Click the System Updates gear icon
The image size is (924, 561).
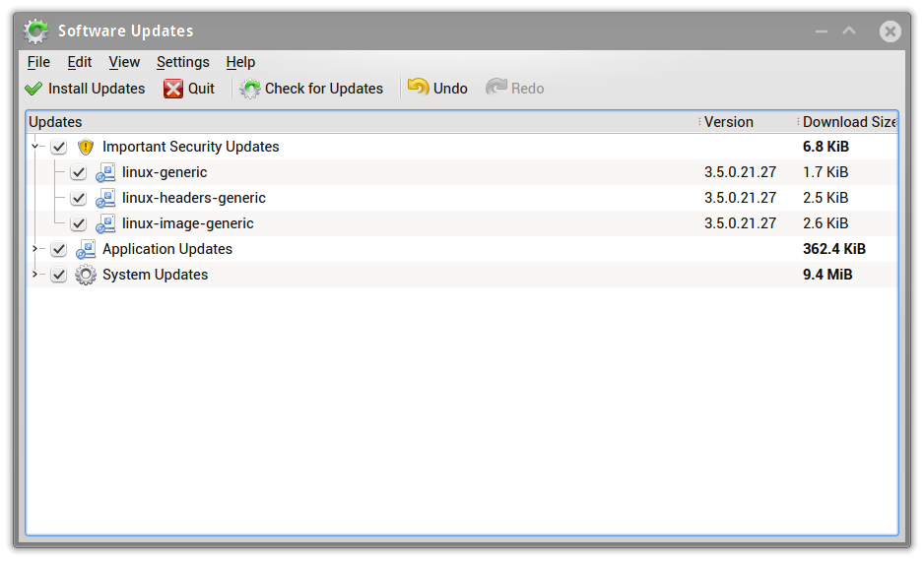coord(86,275)
